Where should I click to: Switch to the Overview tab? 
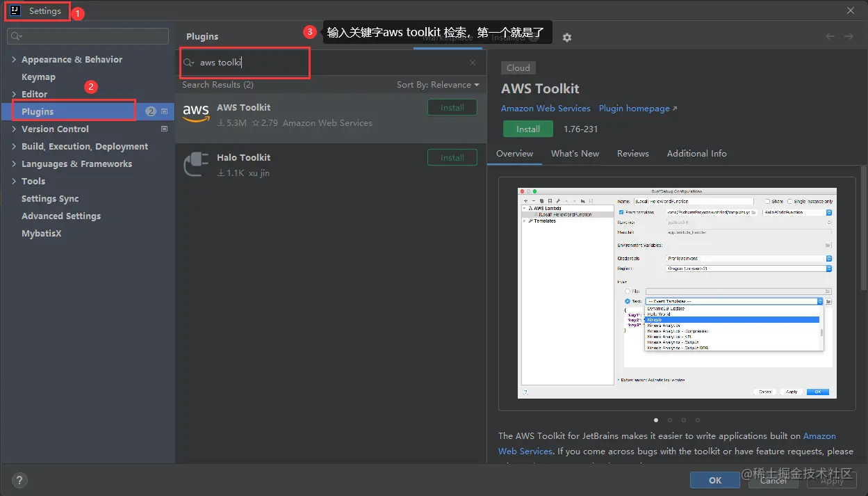pos(515,154)
